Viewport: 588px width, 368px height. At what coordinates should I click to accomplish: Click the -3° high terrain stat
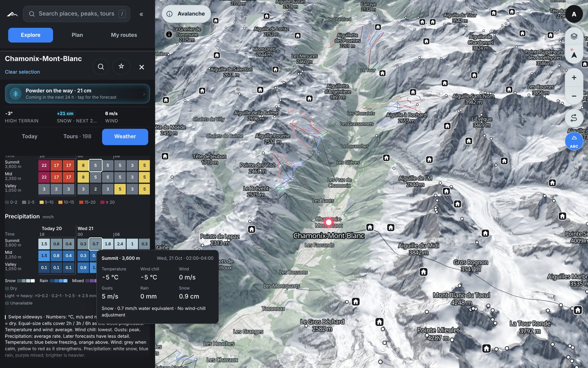point(22,117)
